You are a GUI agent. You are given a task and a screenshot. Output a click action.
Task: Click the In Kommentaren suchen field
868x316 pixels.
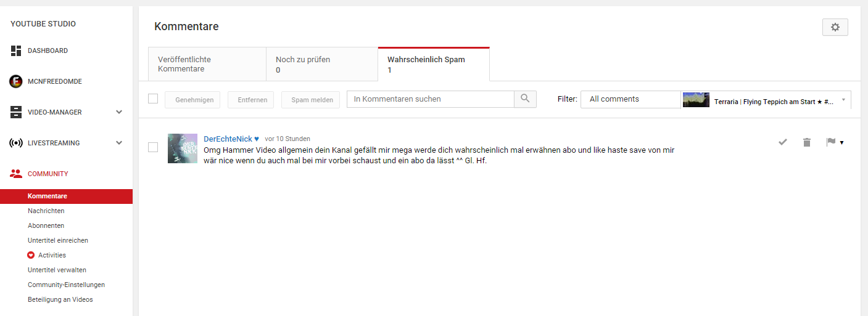coord(430,99)
